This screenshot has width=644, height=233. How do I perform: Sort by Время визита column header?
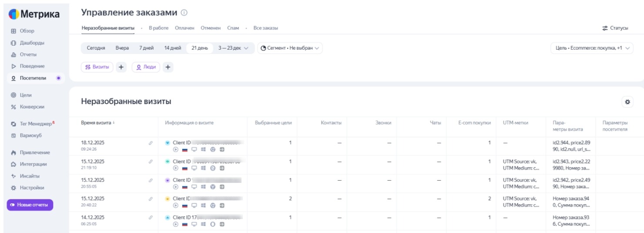tap(97, 123)
